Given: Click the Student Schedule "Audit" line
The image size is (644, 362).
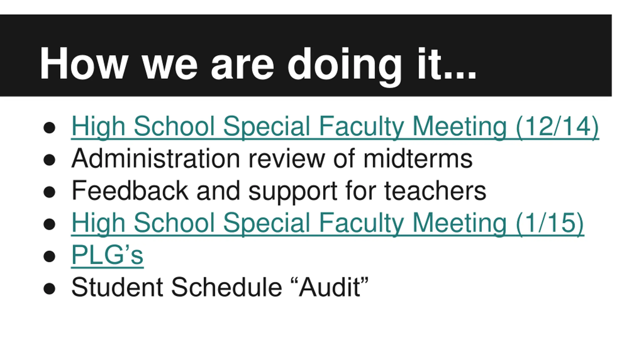Looking at the screenshot, I should point(220,287).
